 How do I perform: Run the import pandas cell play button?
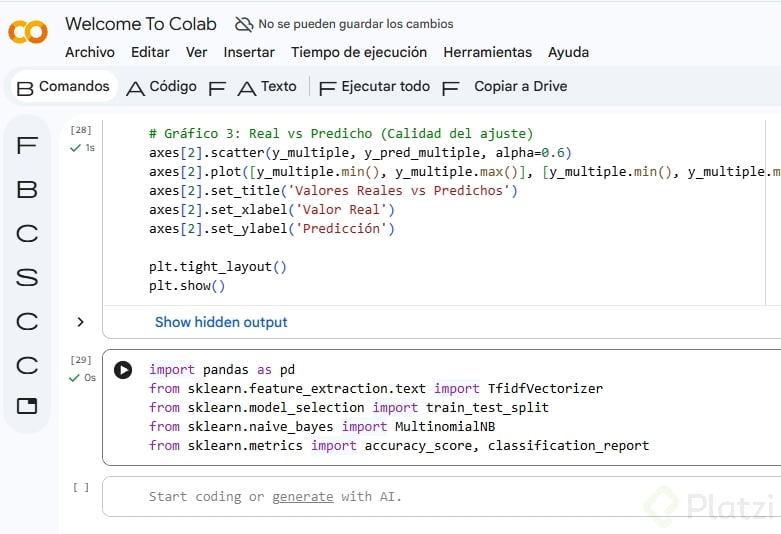tap(123, 370)
